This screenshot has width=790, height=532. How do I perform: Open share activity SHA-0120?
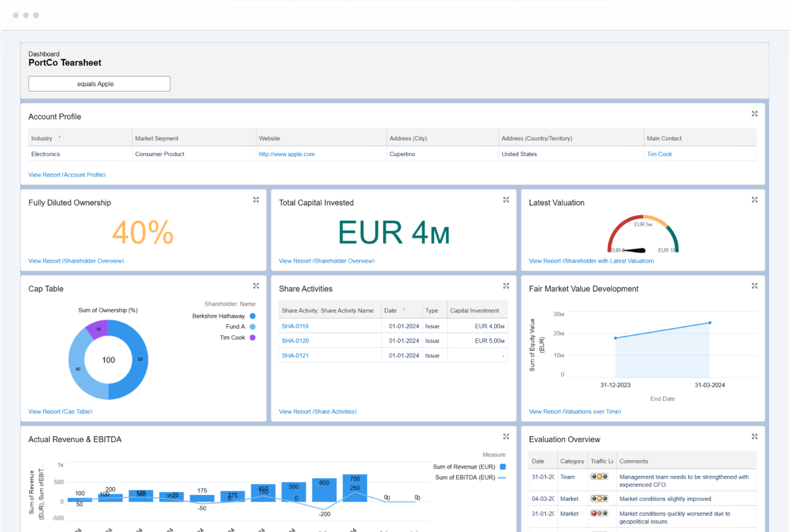[x=295, y=341]
